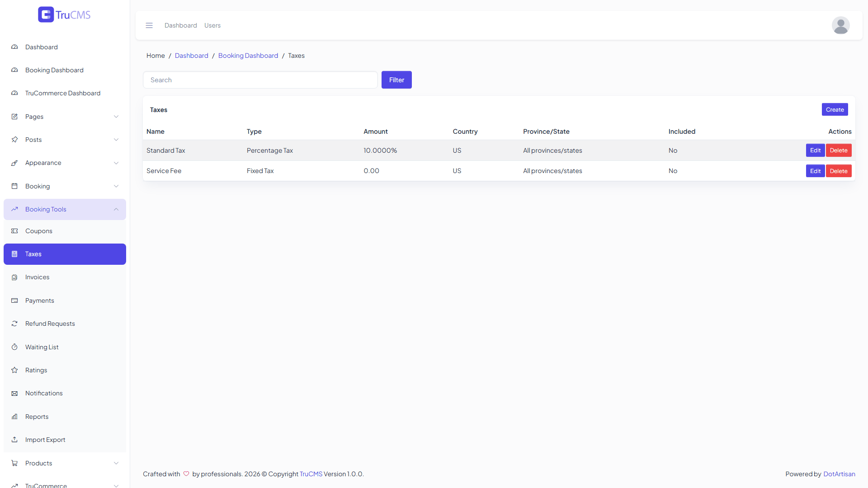Click the TruCommerce Dashboard gauge icon
Viewport: 868px width, 488px height.
tap(14, 93)
